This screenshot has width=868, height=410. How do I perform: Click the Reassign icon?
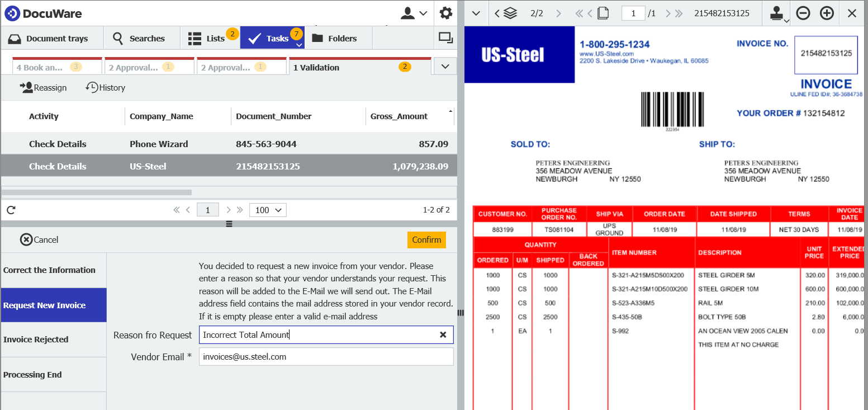click(x=43, y=87)
